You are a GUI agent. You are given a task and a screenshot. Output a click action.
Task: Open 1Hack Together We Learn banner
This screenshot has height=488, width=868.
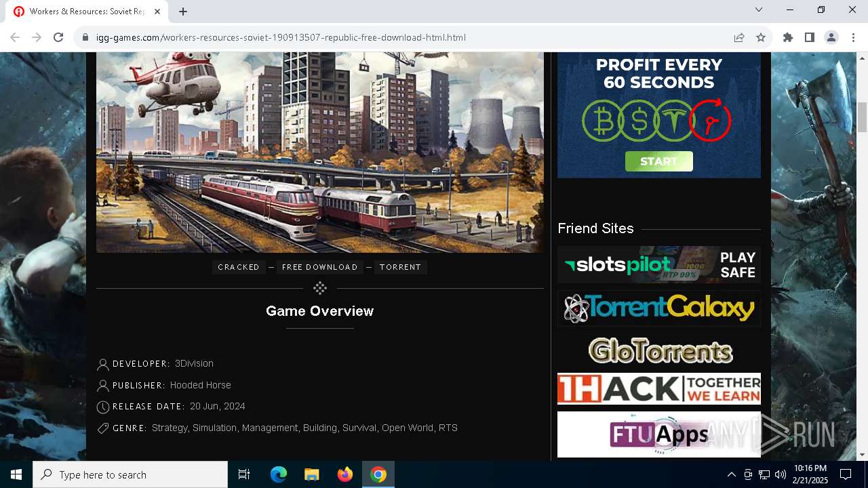pos(658,389)
